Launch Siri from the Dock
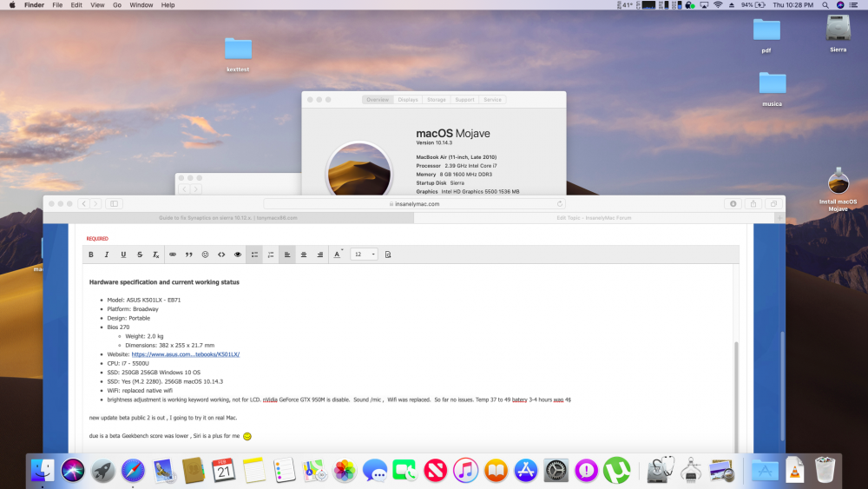 [73, 471]
